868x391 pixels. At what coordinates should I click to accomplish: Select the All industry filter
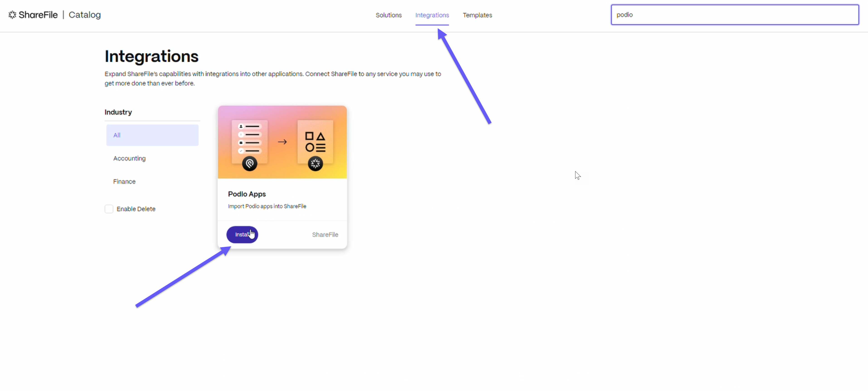(152, 135)
